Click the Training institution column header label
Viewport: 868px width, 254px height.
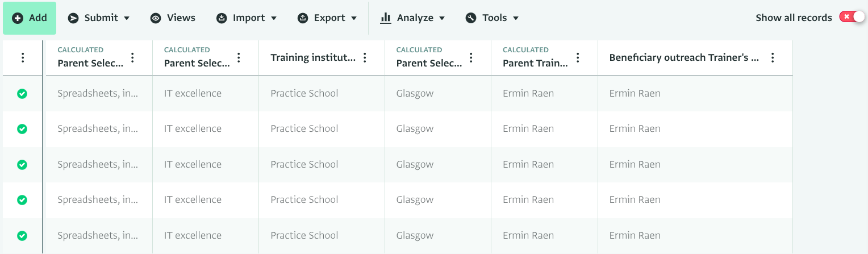tap(313, 57)
